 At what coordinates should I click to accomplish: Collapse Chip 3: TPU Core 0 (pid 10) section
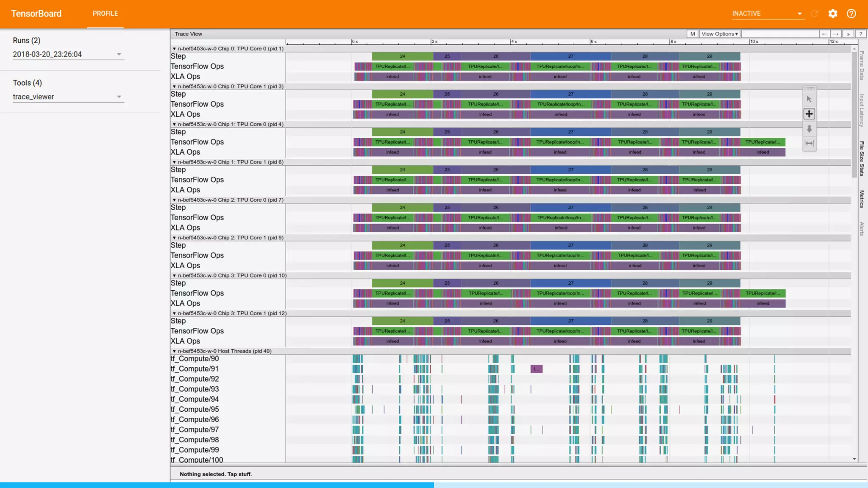coord(174,276)
